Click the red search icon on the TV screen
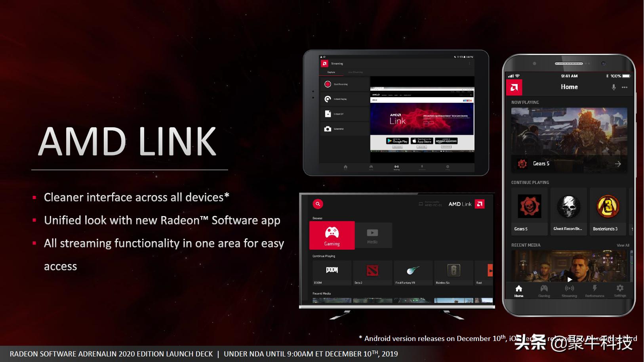Viewport: 644px width, 362px height. [318, 204]
